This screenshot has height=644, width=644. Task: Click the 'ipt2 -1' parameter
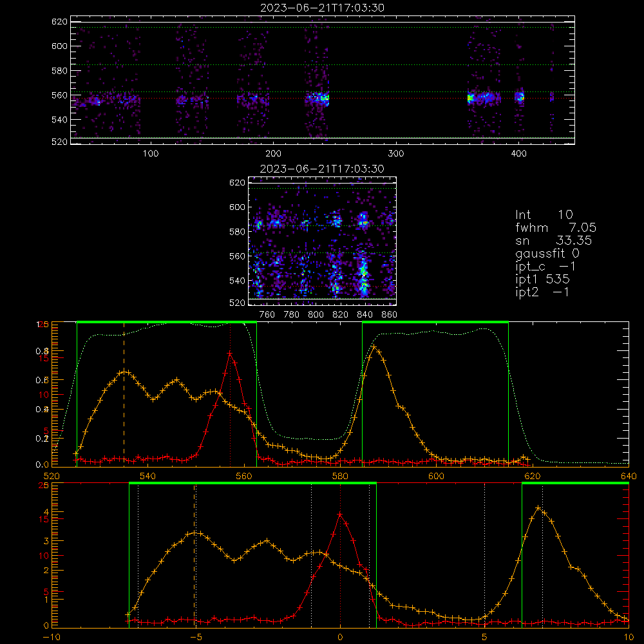click(x=542, y=292)
